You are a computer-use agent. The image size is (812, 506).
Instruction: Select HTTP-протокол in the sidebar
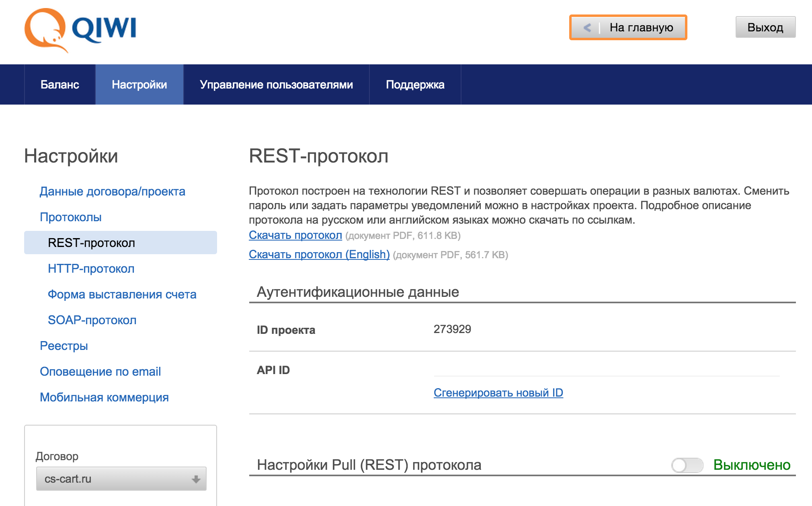[91, 269]
